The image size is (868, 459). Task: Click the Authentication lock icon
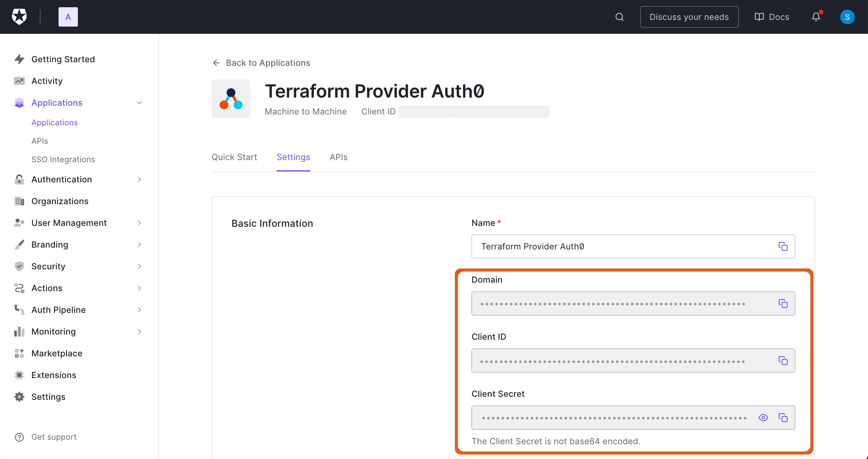19,179
